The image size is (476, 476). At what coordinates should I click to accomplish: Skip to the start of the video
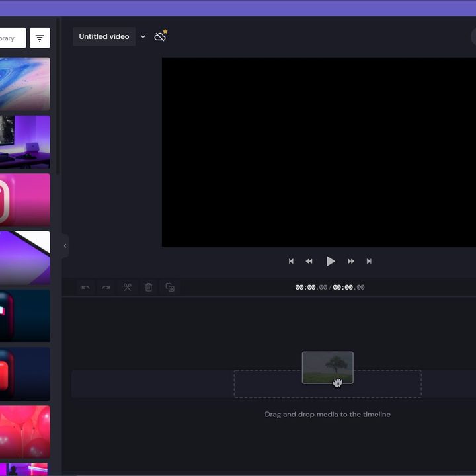(x=291, y=261)
